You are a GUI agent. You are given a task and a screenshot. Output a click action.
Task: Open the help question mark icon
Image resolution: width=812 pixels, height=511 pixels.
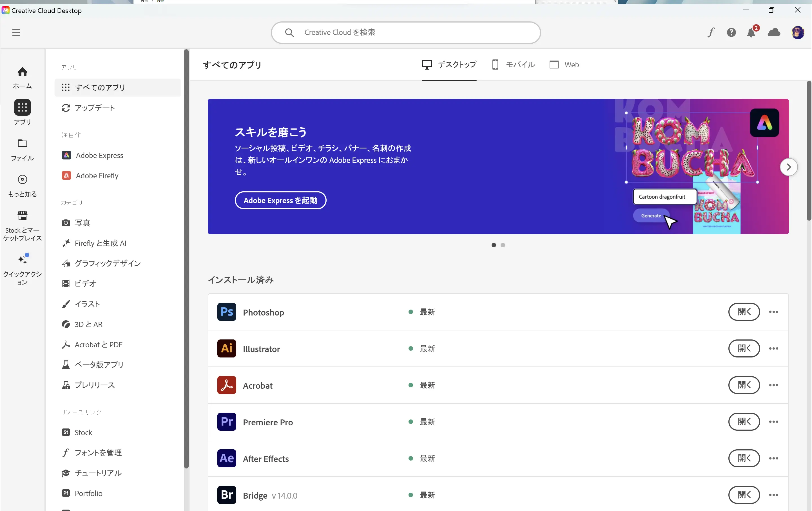731,32
